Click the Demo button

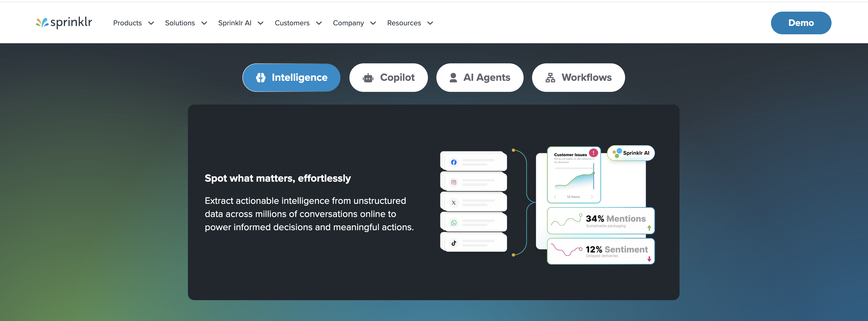pos(801,23)
